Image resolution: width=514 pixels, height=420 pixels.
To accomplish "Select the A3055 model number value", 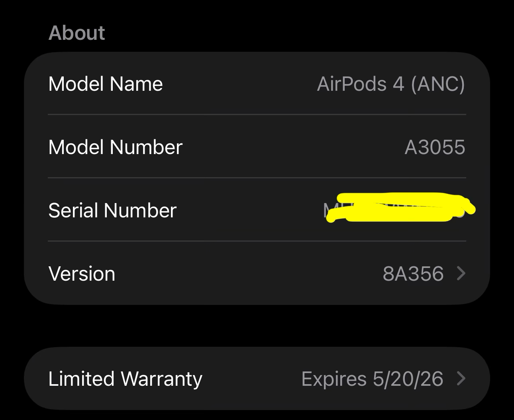I will pyautogui.click(x=435, y=147).
